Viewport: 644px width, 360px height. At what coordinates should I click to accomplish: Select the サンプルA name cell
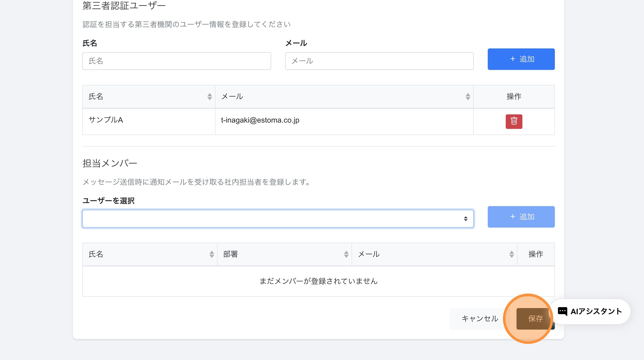point(149,121)
